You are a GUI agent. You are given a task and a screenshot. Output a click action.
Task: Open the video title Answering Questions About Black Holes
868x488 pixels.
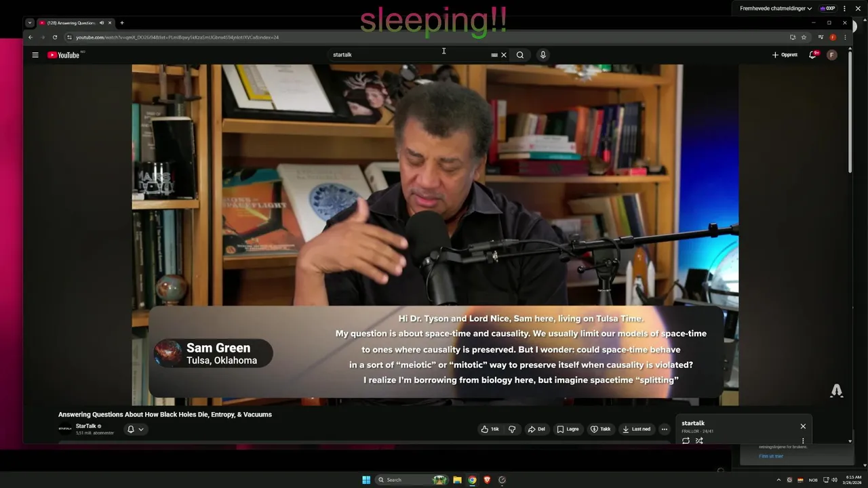pyautogui.click(x=165, y=415)
